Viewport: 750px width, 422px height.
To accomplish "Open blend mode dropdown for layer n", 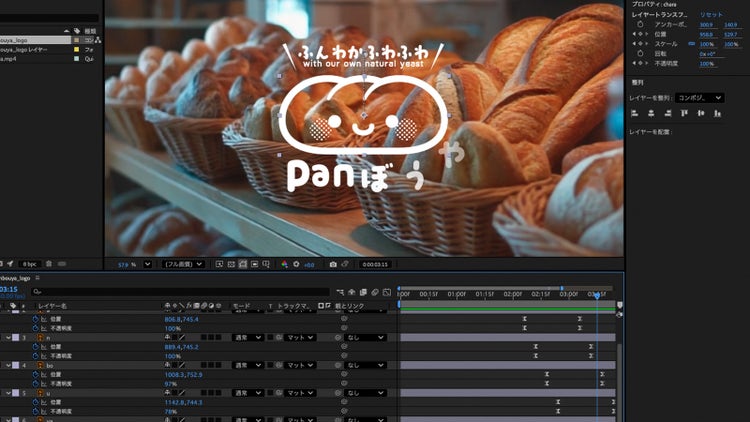I will point(247,338).
